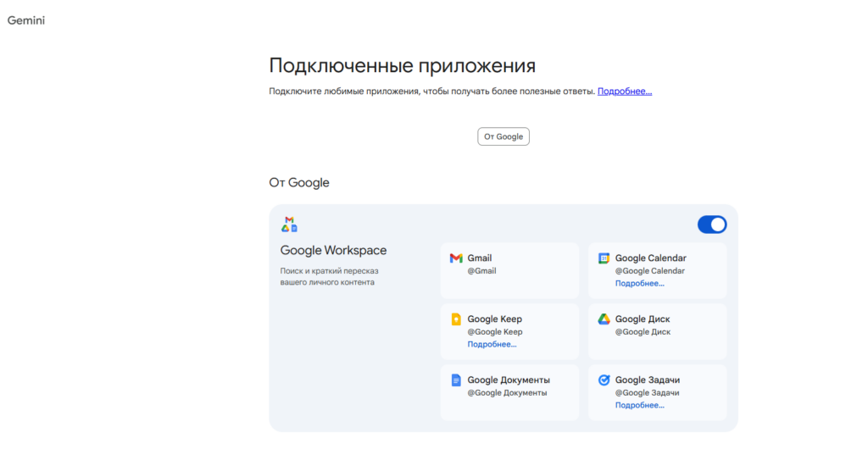Viewport: 868px width, 449px height.
Task: Click the @Google Диск handle text
Action: 643,332
